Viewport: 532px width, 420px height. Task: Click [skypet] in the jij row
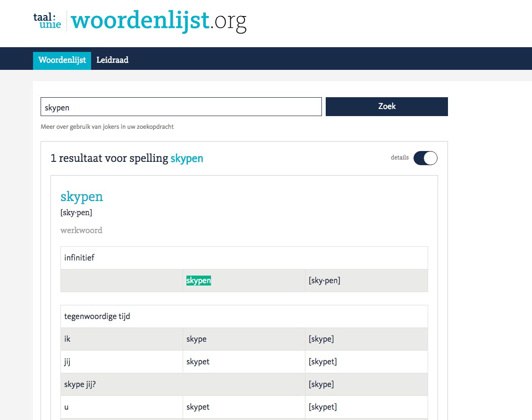(323, 361)
